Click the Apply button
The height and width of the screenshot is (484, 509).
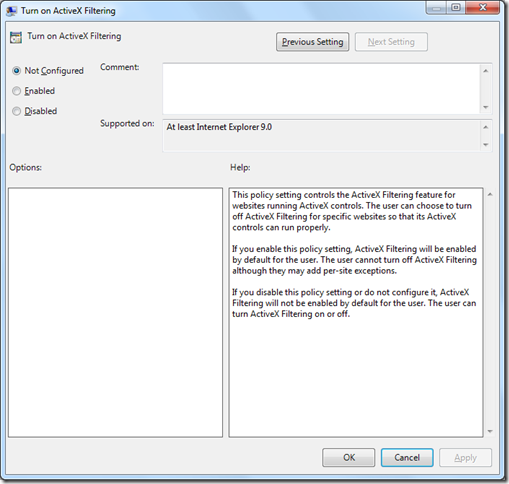click(x=465, y=457)
